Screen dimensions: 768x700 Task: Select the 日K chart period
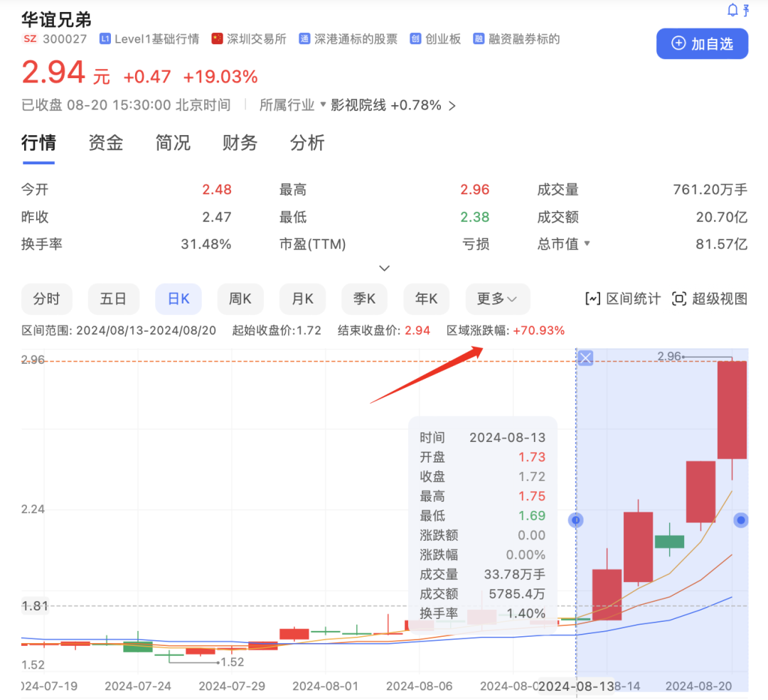(x=178, y=298)
